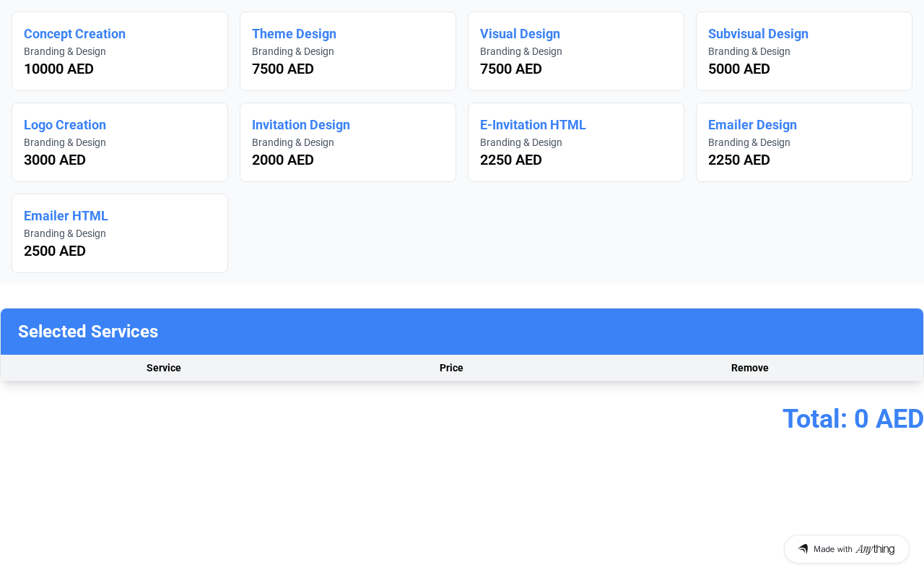Click the Price column header
The height and width of the screenshot is (578, 924).
click(451, 368)
